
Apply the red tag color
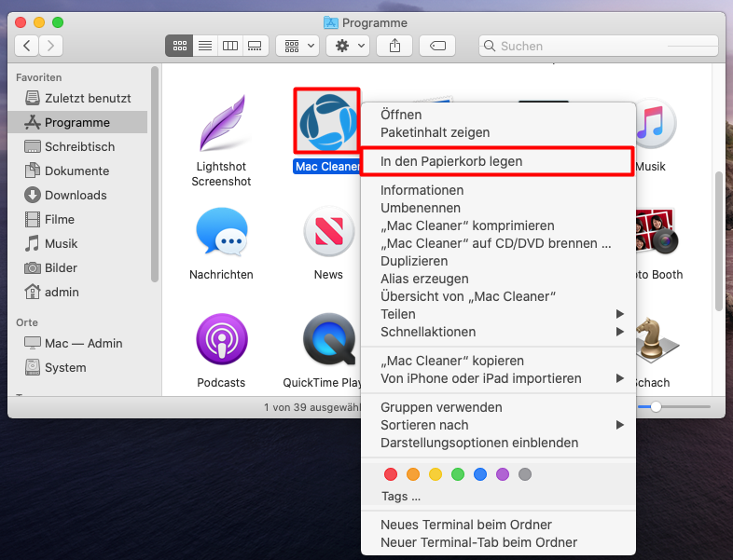point(391,474)
